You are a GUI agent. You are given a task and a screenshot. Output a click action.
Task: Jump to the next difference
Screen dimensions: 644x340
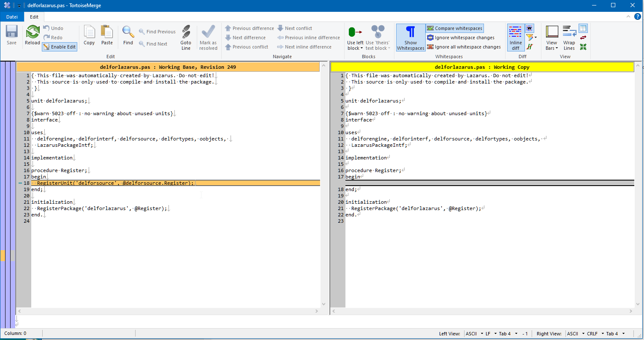pos(245,38)
